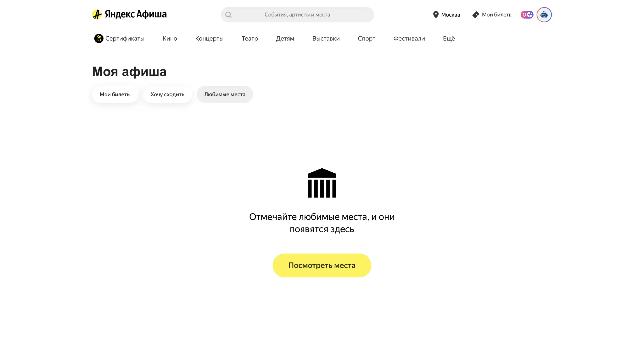Viewport: 644px width, 362px height.
Task: Click the search magnifier icon
Action: pyautogui.click(x=228, y=15)
